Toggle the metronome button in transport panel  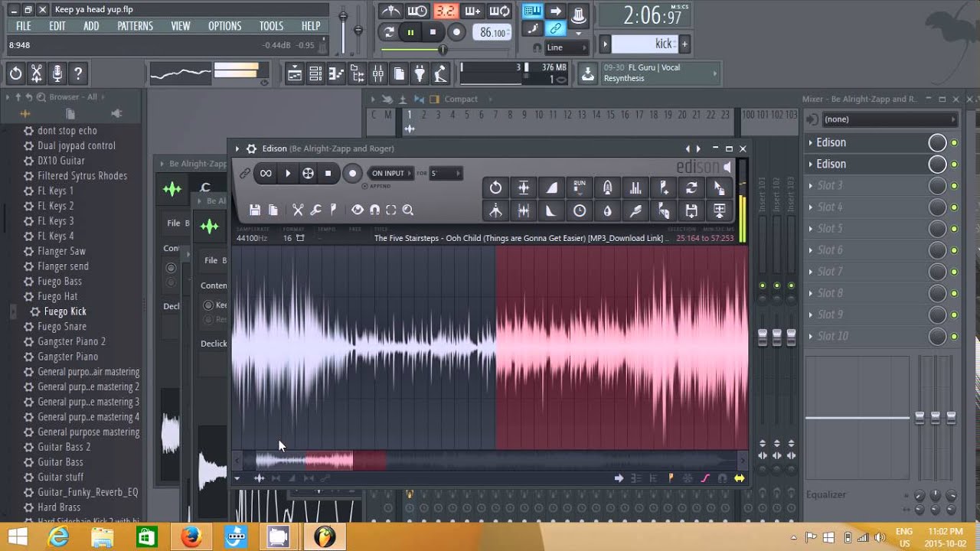[390, 11]
